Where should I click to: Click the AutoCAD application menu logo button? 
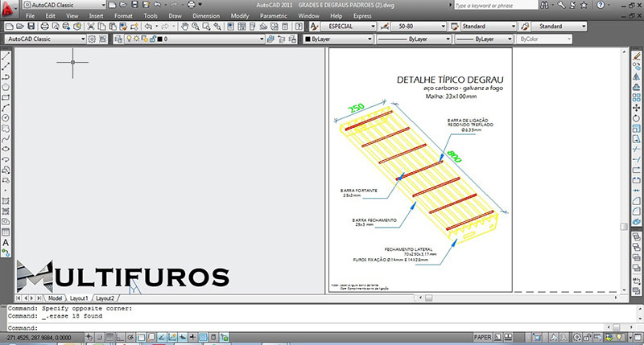(10, 9)
